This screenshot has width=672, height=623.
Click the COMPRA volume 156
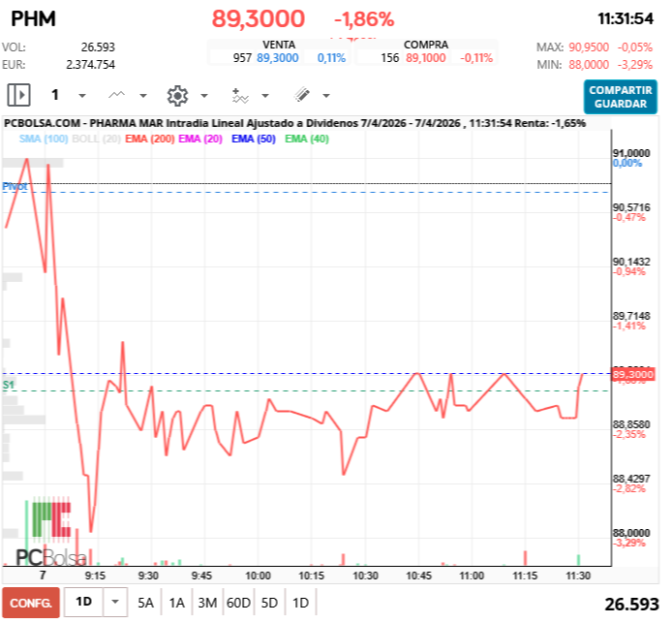point(390,58)
